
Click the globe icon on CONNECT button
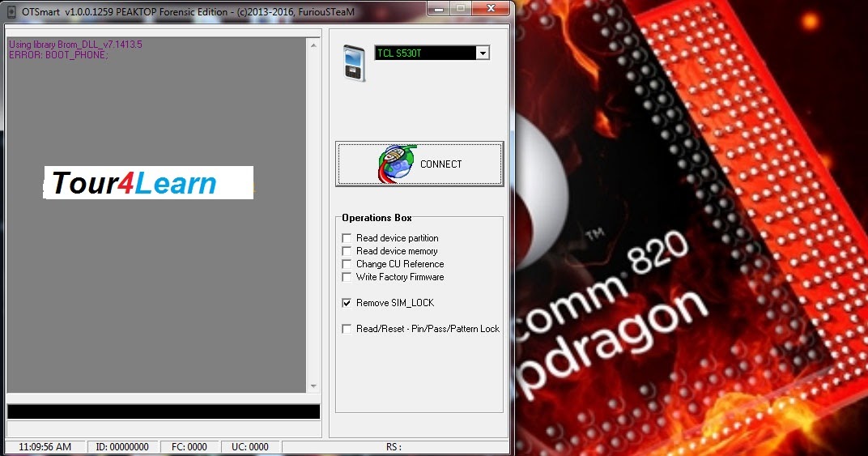pos(397,164)
